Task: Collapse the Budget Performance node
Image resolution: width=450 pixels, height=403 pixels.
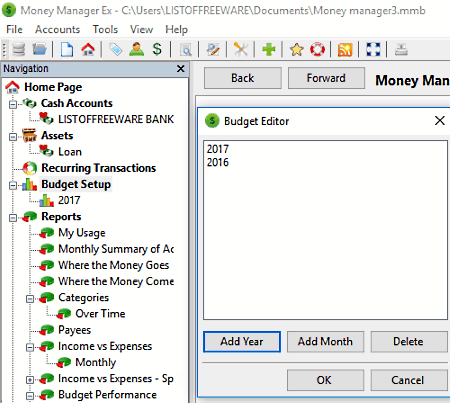Action: point(30,396)
